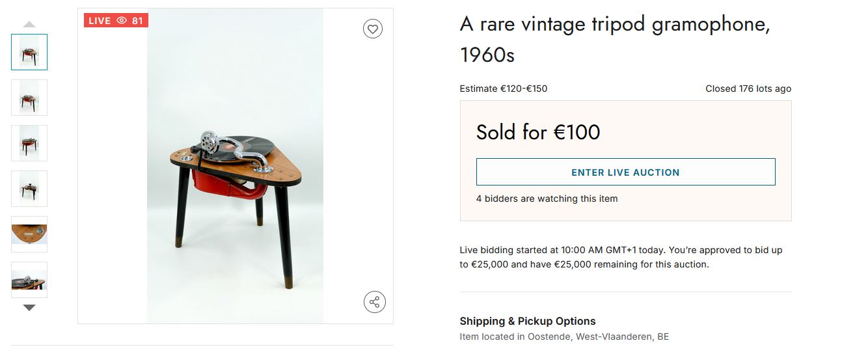The width and height of the screenshot is (868, 356).
Task: Click the red LIVE badge
Action: [x=100, y=21]
